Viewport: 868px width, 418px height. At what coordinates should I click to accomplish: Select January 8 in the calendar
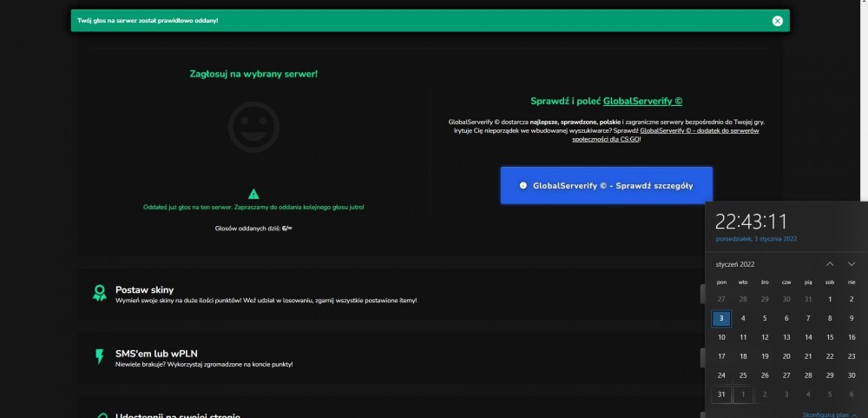click(x=830, y=318)
